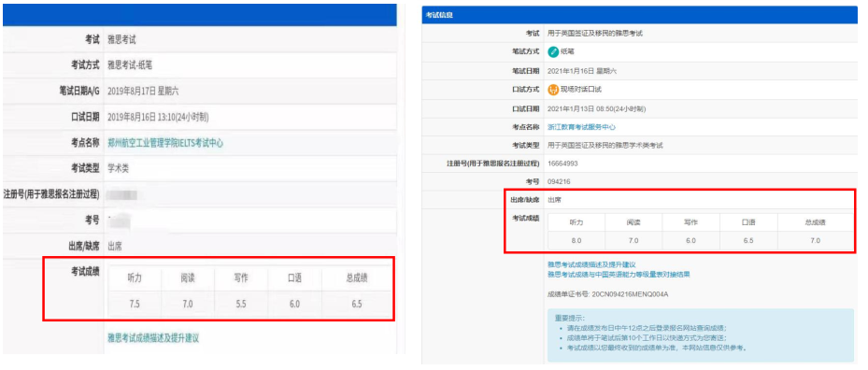Select the note about 第10个工作日以快递方式 delivery
868x370 pixels.
coord(647,338)
